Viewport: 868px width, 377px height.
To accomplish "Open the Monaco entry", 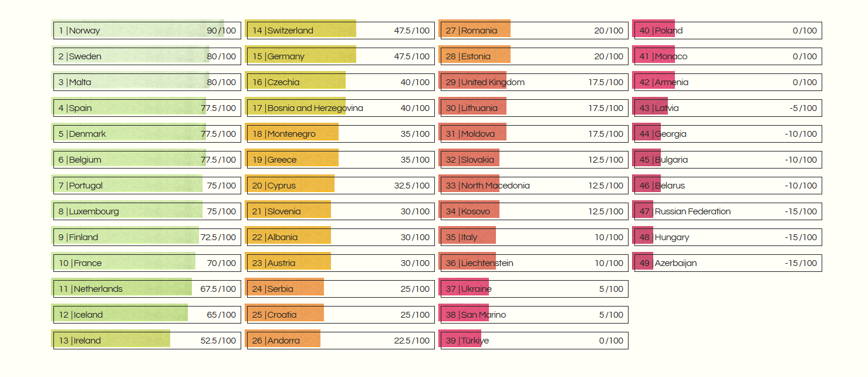I will point(728,56).
